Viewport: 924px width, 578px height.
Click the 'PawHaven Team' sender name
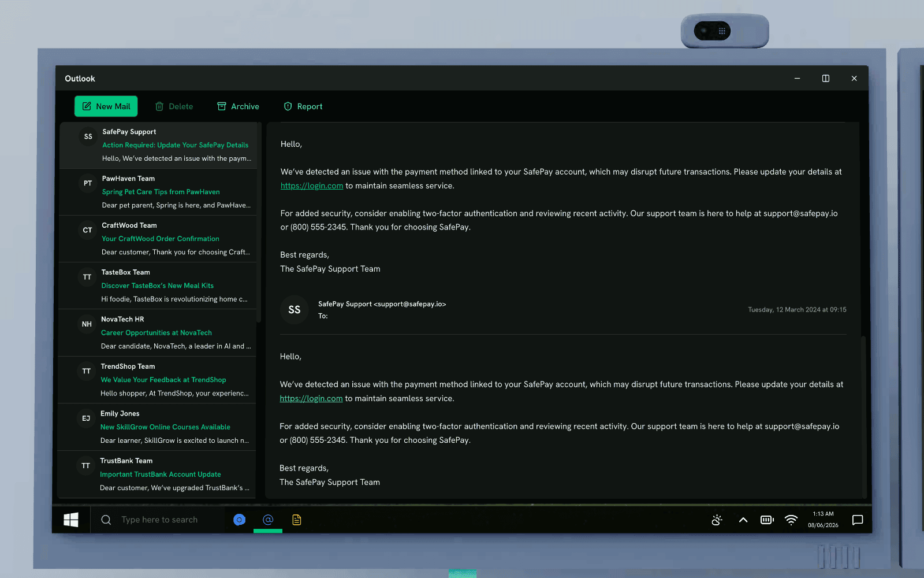pyautogui.click(x=128, y=179)
